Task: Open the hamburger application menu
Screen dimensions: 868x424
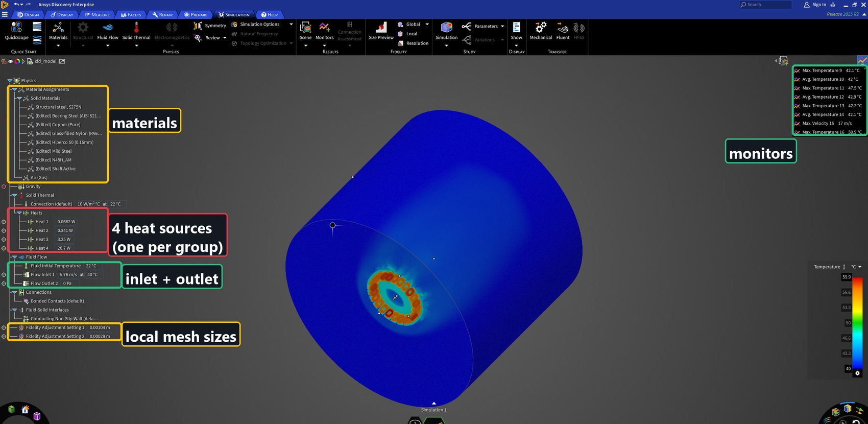Action: pyautogui.click(x=5, y=15)
